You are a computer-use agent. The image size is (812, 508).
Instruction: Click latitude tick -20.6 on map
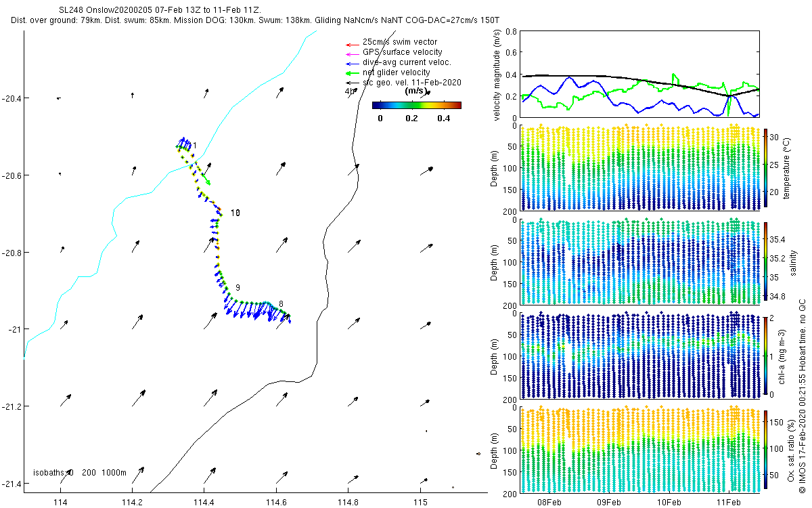click(x=12, y=175)
